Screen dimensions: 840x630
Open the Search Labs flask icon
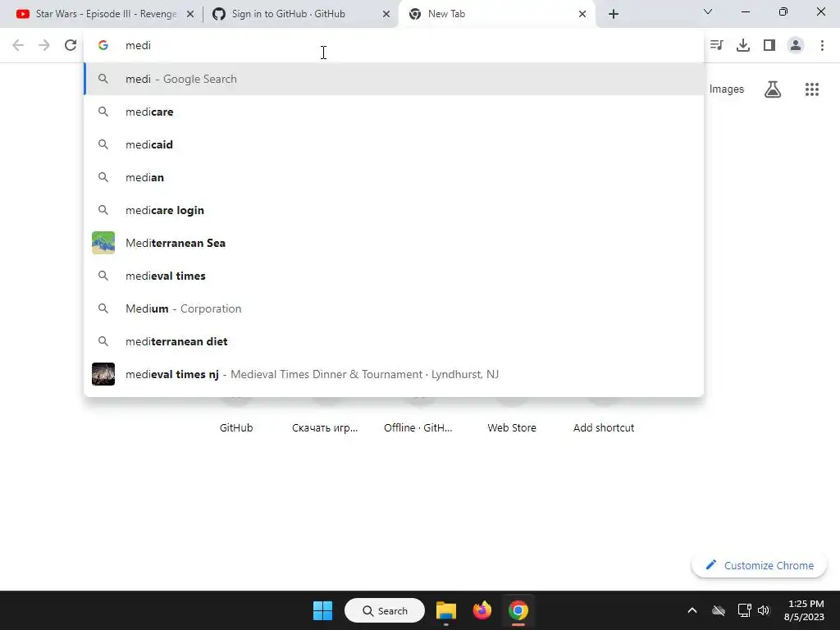773,89
